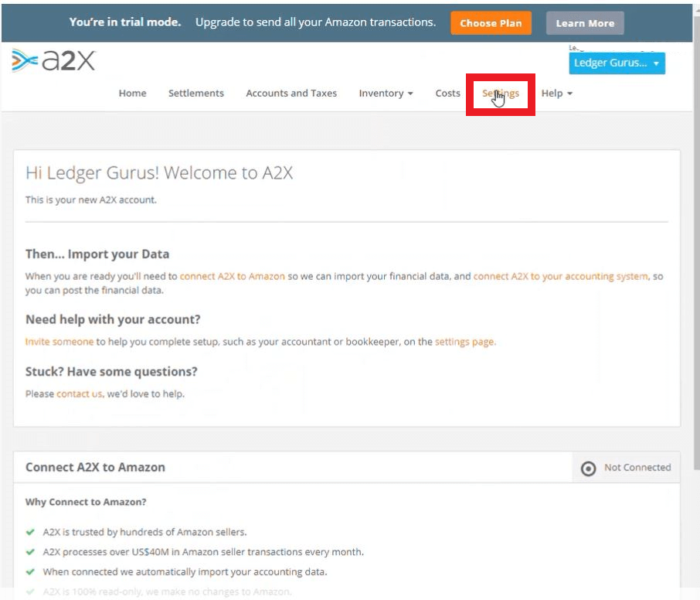Click 'A2X is trusted by hundreds of Amazon sellers.'

[x=144, y=532]
